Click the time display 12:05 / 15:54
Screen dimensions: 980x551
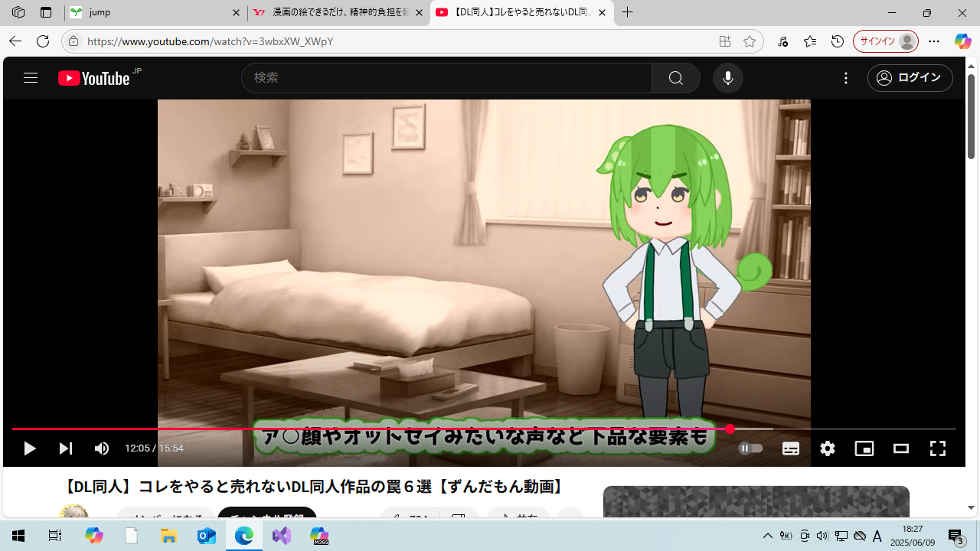pyautogui.click(x=154, y=448)
